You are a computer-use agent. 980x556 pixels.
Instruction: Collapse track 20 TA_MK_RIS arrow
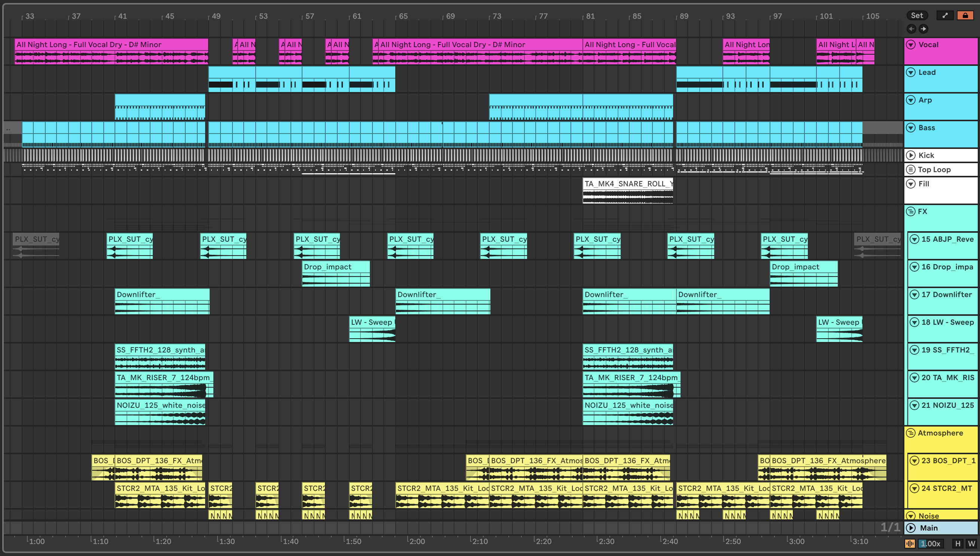(914, 378)
